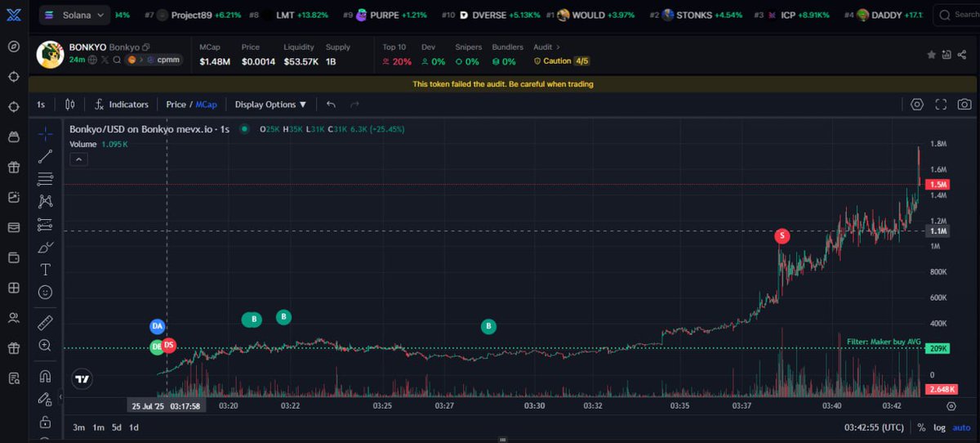Select the brush drawing tool
The image size is (980, 443).
tap(46, 247)
